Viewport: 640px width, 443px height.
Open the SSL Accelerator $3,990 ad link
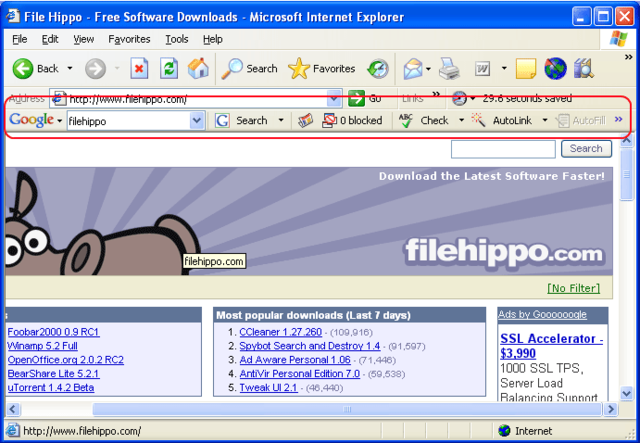tap(551, 346)
